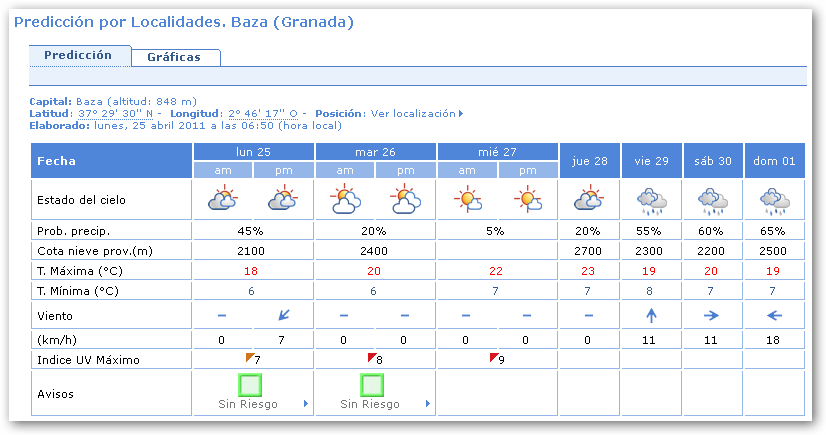Viewport: 826px width, 435px height.
Task: Click Friday 29 rain weather icon
Action: [651, 201]
